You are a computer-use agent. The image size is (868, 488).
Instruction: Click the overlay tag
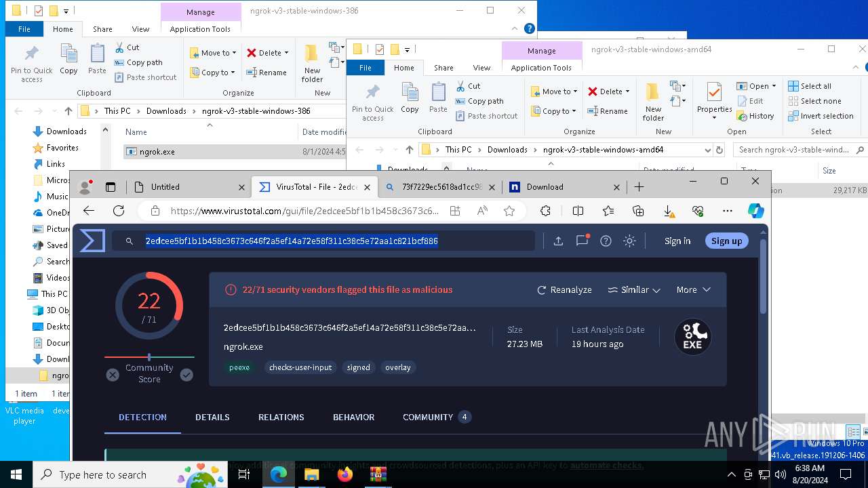coord(398,367)
